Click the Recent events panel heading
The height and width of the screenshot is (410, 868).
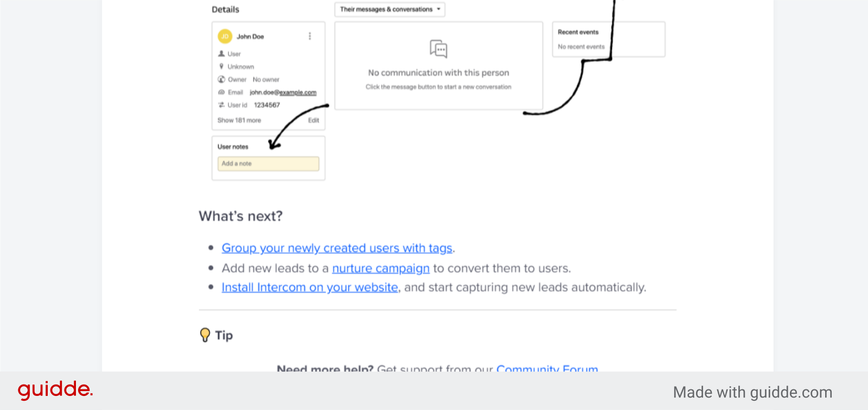tap(577, 32)
